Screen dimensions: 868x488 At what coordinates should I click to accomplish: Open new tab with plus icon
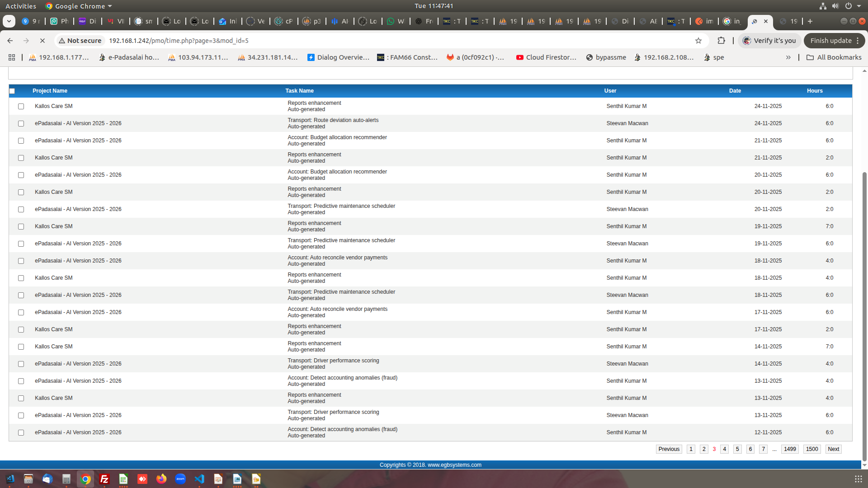[x=810, y=21]
